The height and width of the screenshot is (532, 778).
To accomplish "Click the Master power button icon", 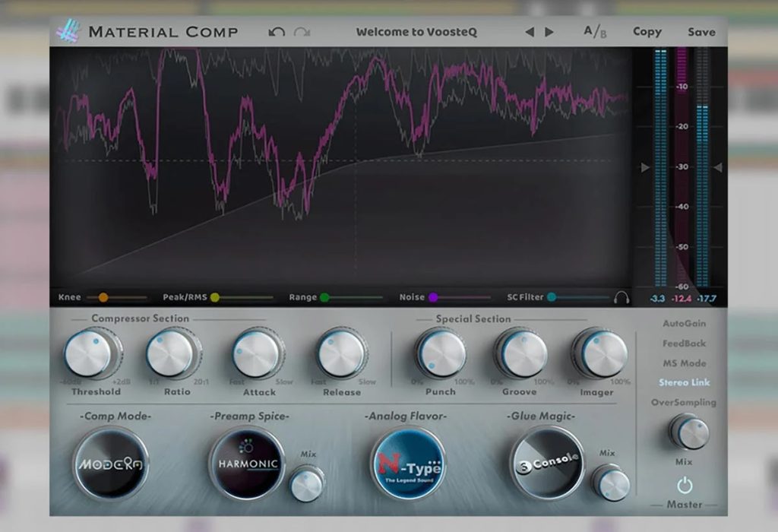I will pos(685,485).
